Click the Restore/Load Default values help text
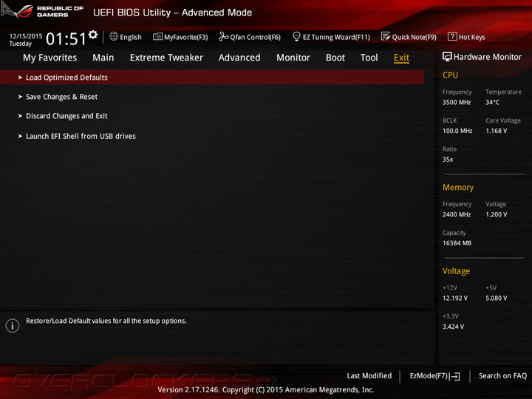This screenshot has width=532, height=399. [106, 321]
